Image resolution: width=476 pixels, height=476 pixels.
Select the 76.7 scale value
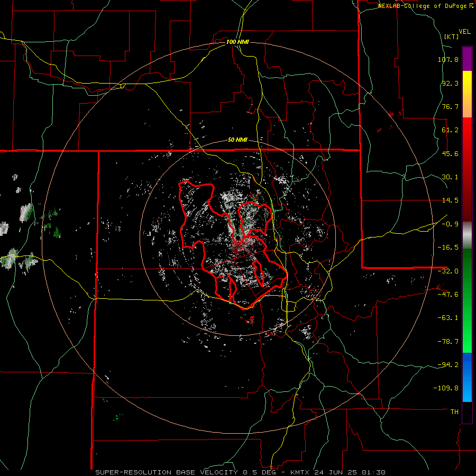[x=450, y=106]
